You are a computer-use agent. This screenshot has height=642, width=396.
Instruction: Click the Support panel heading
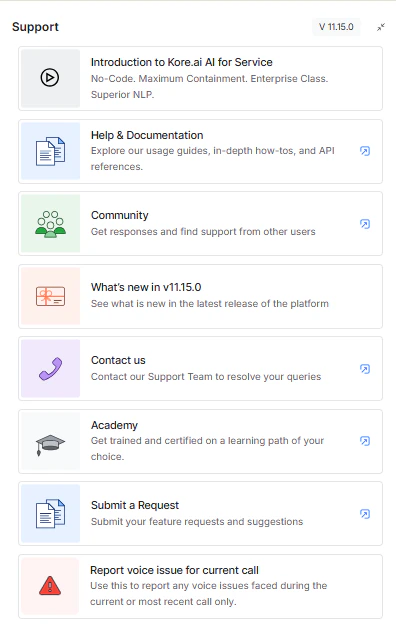pyautogui.click(x=35, y=27)
